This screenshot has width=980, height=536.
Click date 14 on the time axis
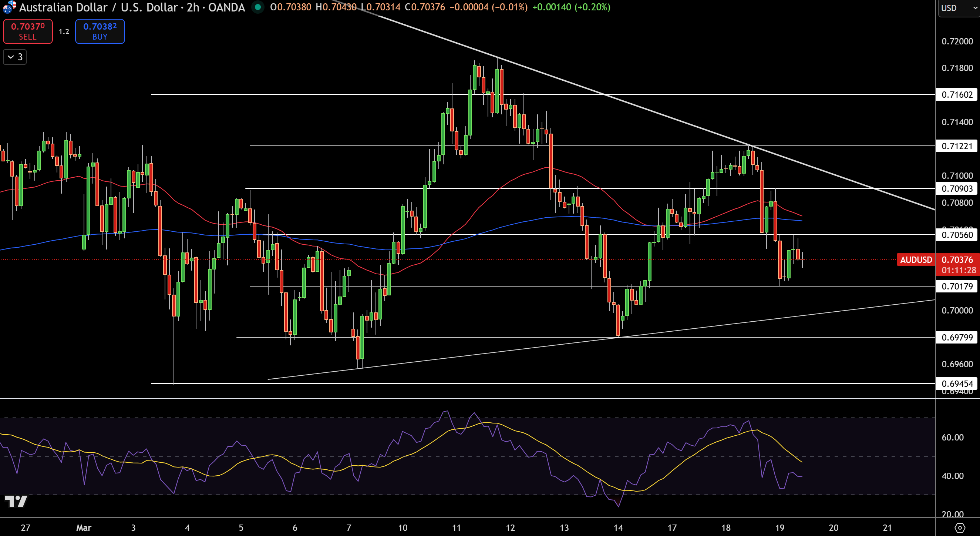pos(618,527)
